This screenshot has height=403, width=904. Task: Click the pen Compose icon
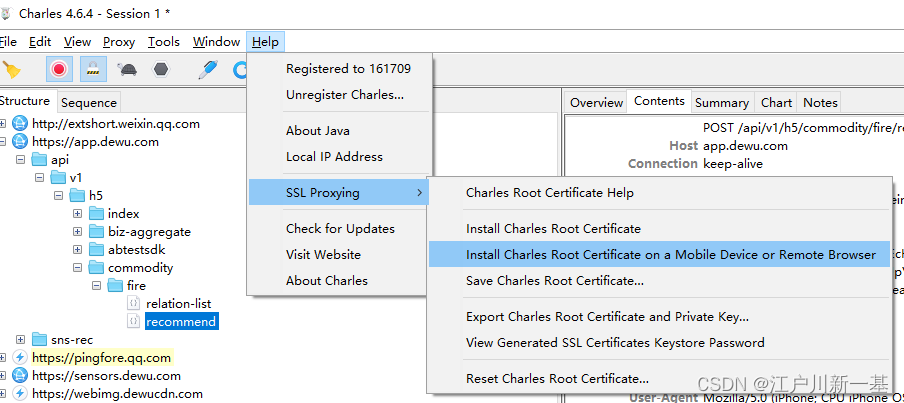tap(208, 69)
